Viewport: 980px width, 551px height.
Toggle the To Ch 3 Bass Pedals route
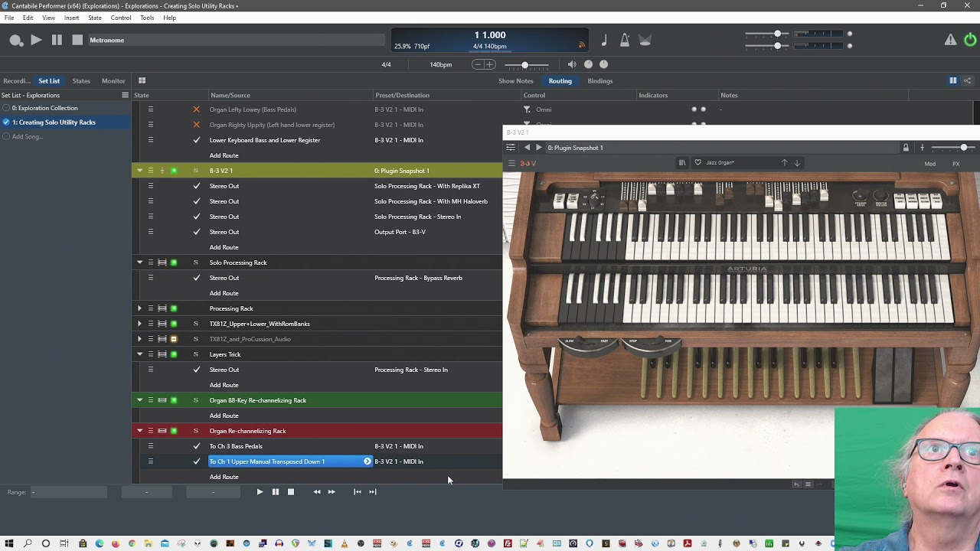click(x=197, y=446)
